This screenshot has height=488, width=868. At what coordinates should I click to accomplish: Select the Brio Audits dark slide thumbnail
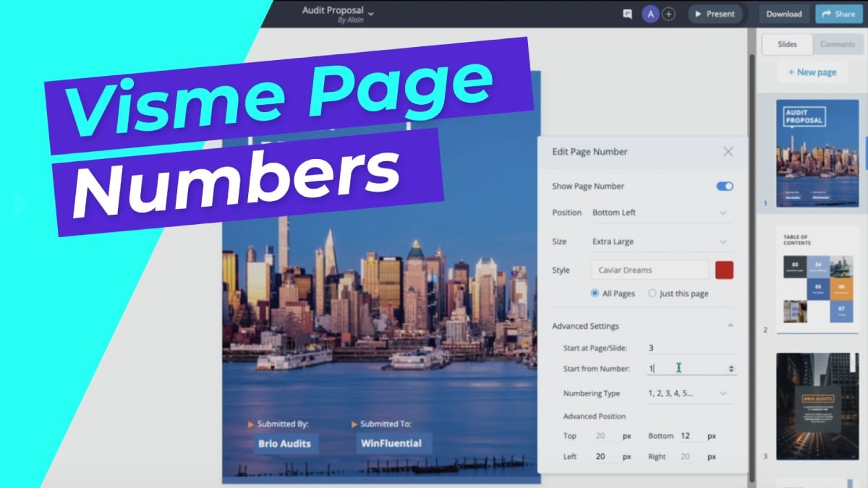(x=817, y=406)
